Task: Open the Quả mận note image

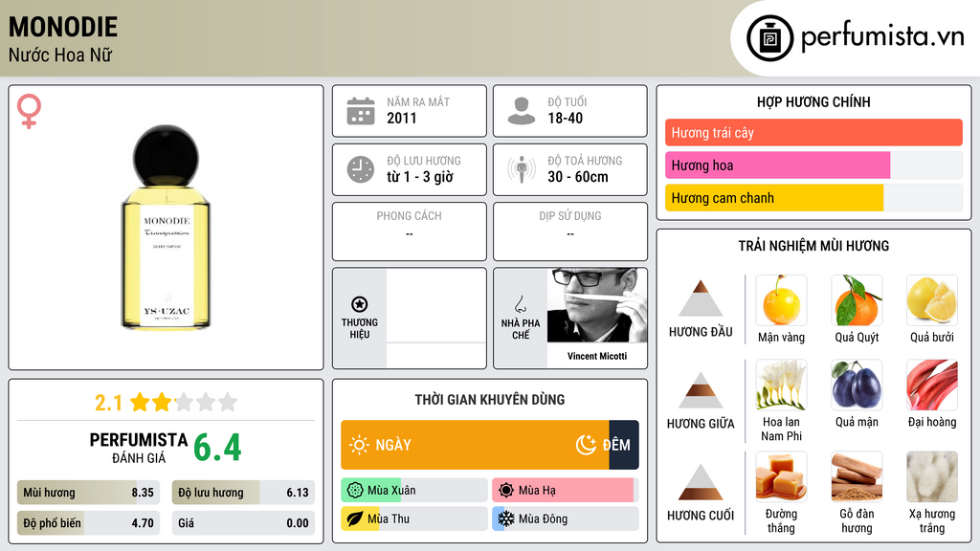Action: pyautogui.click(x=857, y=385)
